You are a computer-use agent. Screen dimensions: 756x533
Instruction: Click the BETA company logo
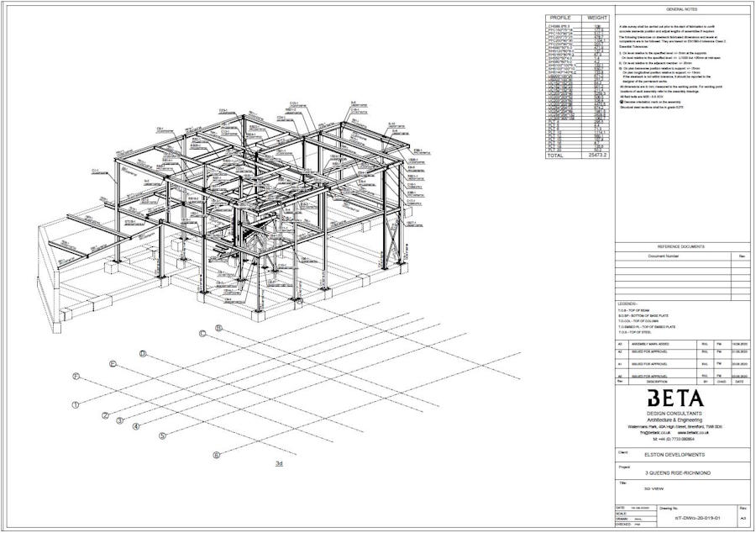675,398
